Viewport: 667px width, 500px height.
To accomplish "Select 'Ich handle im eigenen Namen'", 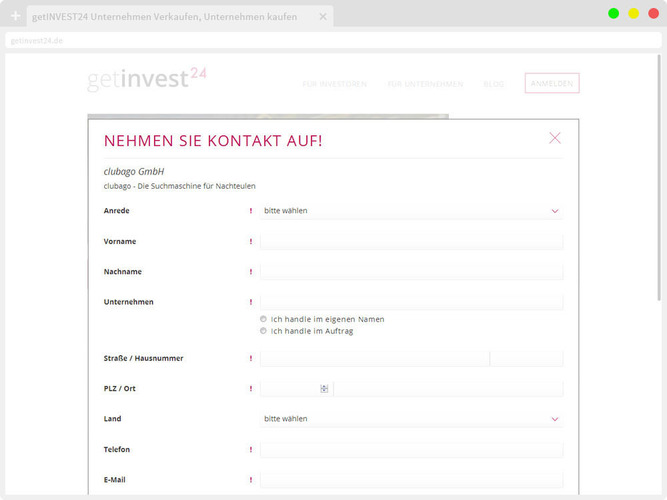I will (263, 319).
